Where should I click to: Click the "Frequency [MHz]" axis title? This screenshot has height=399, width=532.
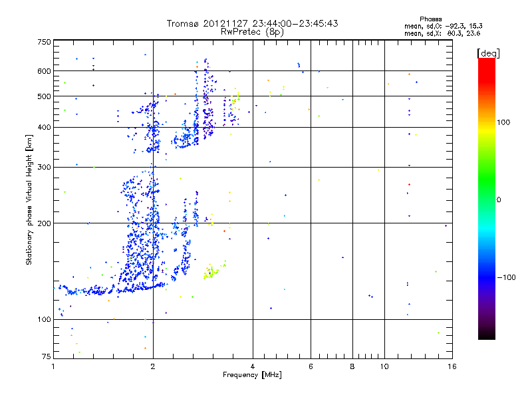(x=252, y=375)
